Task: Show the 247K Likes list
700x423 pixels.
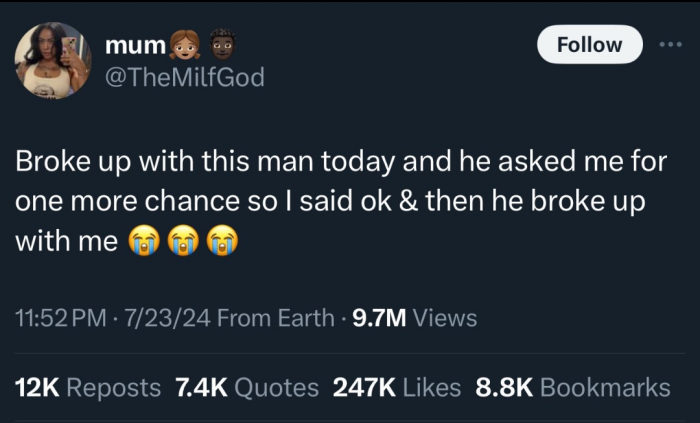Action: click(x=398, y=388)
